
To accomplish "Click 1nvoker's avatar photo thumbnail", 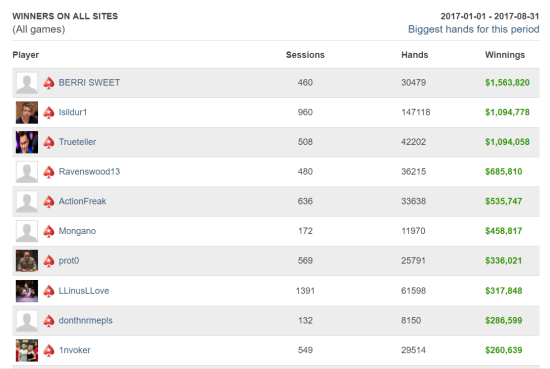I will click(x=27, y=350).
